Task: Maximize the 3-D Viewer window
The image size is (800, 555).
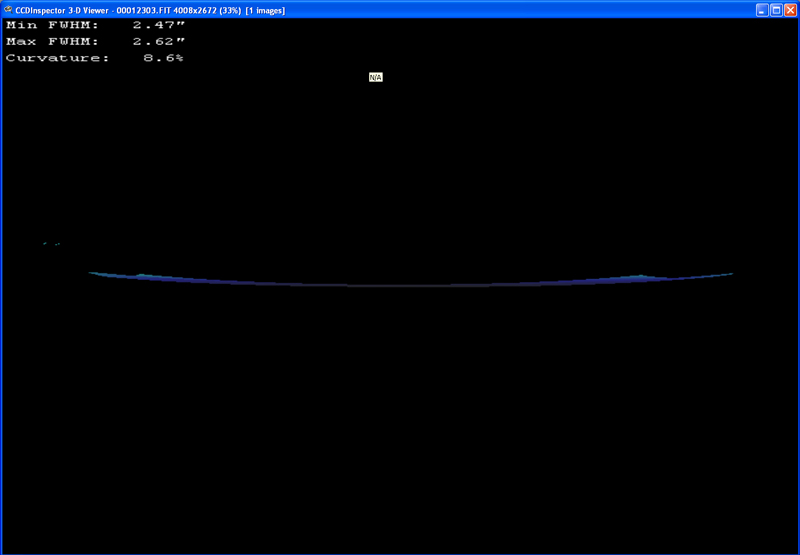Action: (x=775, y=9)
